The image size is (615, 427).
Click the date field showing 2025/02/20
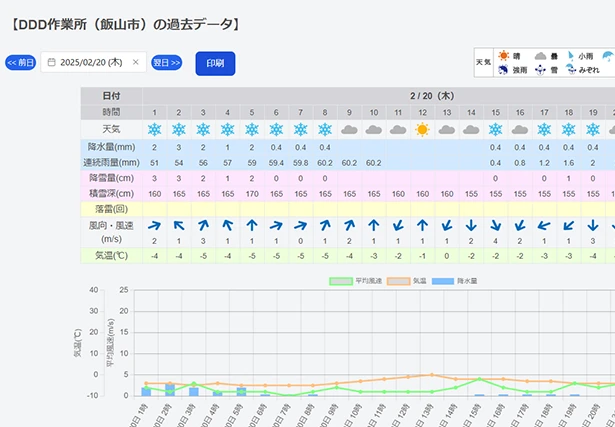pos(92,62)
